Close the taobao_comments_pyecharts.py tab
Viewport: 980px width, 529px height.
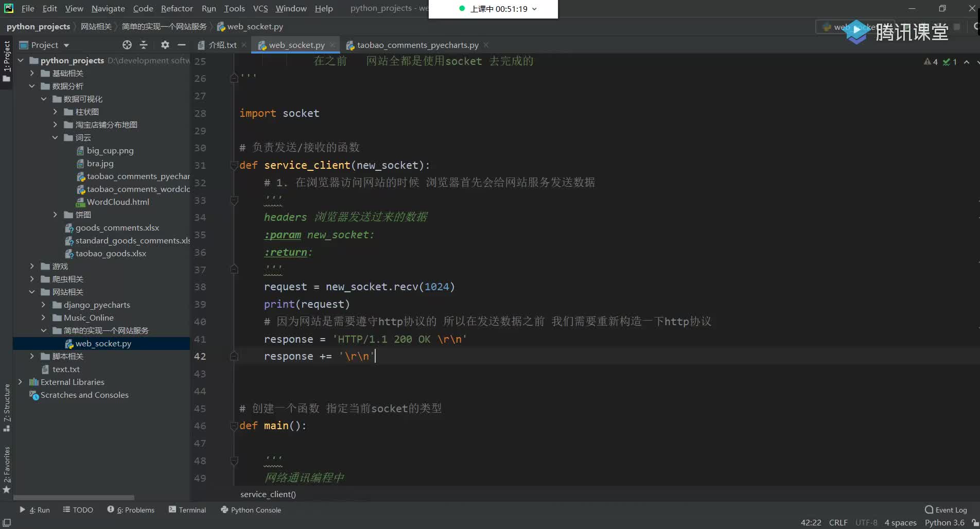click(x=486, y=45)
